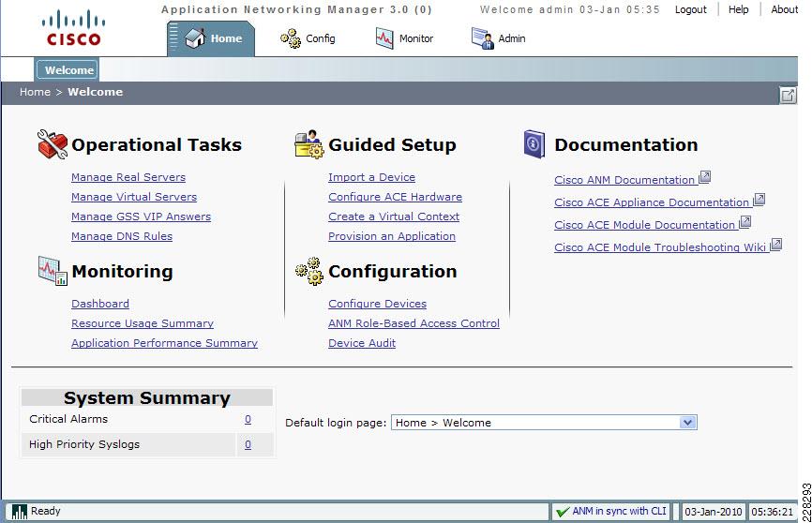The height and width of the screenshot is (523, 812).
Task: Click external-link icon beside Troubleshooting Wiki
Action: (775, 245)
